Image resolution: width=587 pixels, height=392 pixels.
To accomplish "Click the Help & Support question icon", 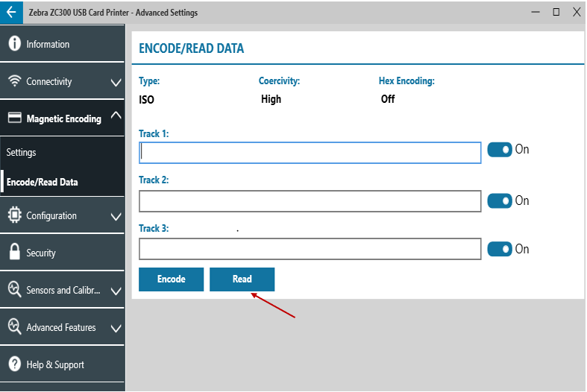I will 14,364.
